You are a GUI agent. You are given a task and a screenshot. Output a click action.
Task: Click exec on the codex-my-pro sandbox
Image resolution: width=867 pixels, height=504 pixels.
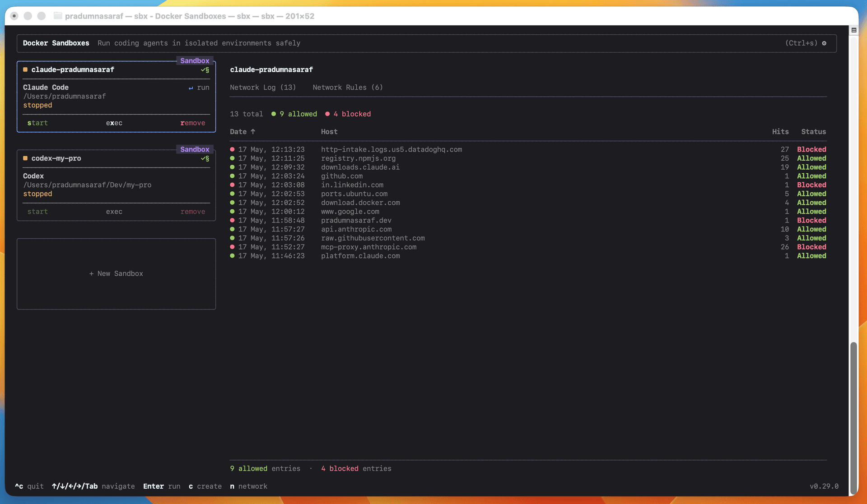[114, 212]
